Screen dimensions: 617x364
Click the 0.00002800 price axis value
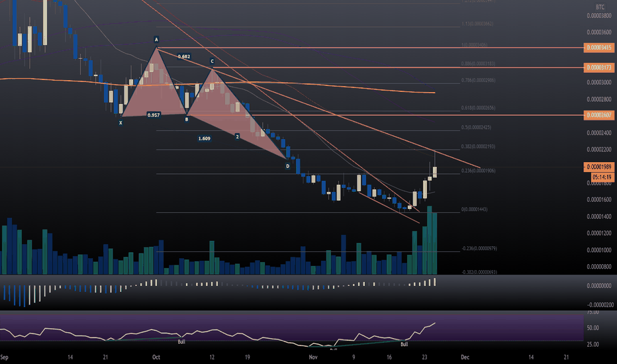599,99
